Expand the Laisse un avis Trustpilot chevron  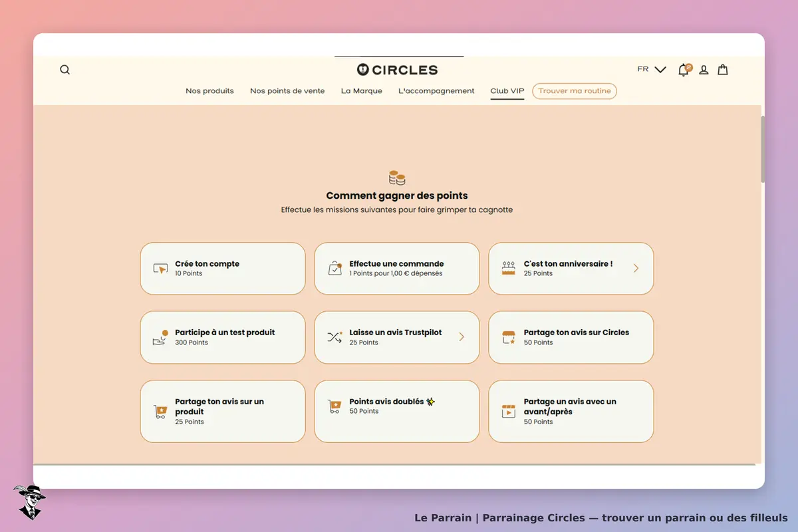[x=462, y=337]
